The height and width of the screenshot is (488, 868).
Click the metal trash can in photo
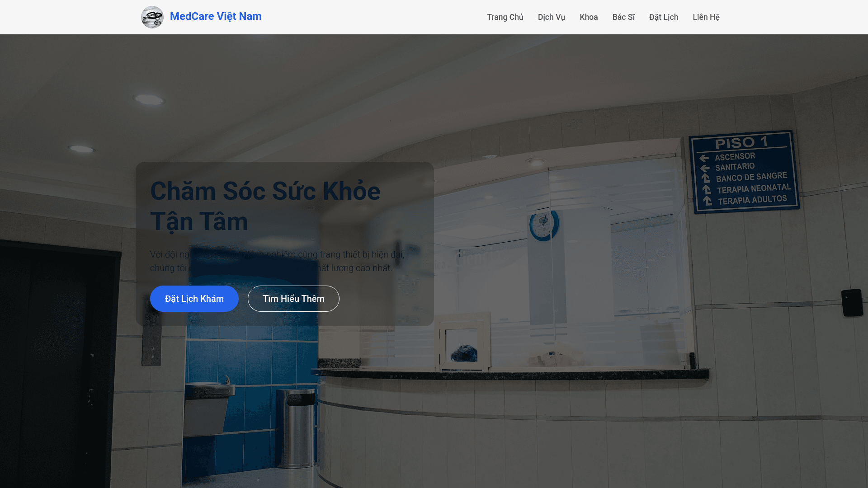coord(296,427)
